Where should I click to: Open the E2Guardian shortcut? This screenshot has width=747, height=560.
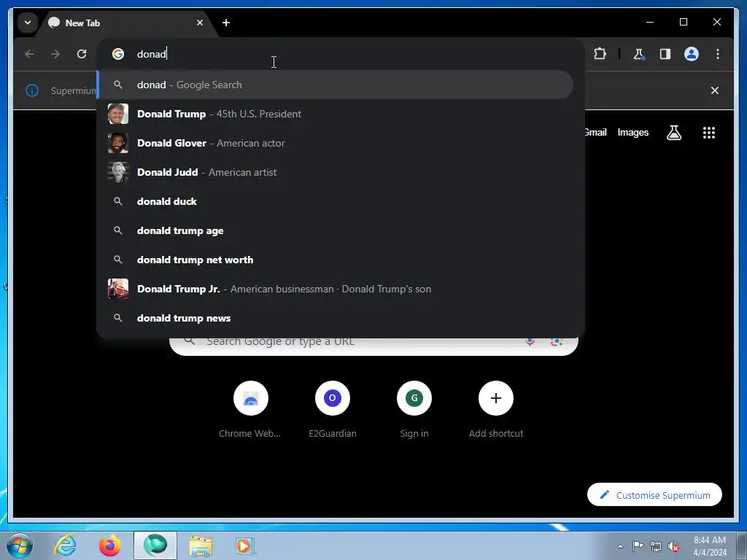(x=333, y=410)
